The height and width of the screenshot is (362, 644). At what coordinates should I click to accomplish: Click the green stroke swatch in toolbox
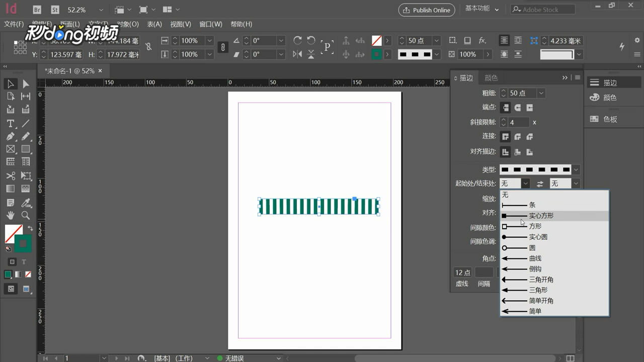pos(23,244)
